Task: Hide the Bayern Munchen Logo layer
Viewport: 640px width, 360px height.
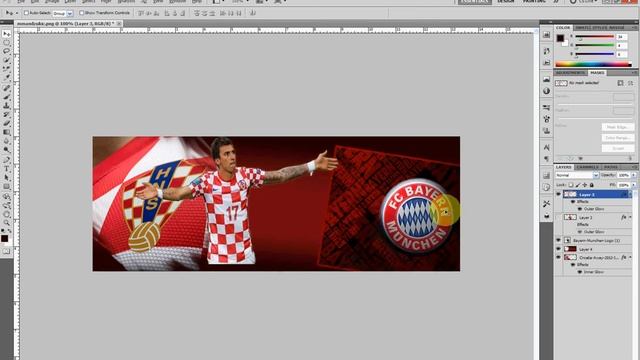Action: 558,240
